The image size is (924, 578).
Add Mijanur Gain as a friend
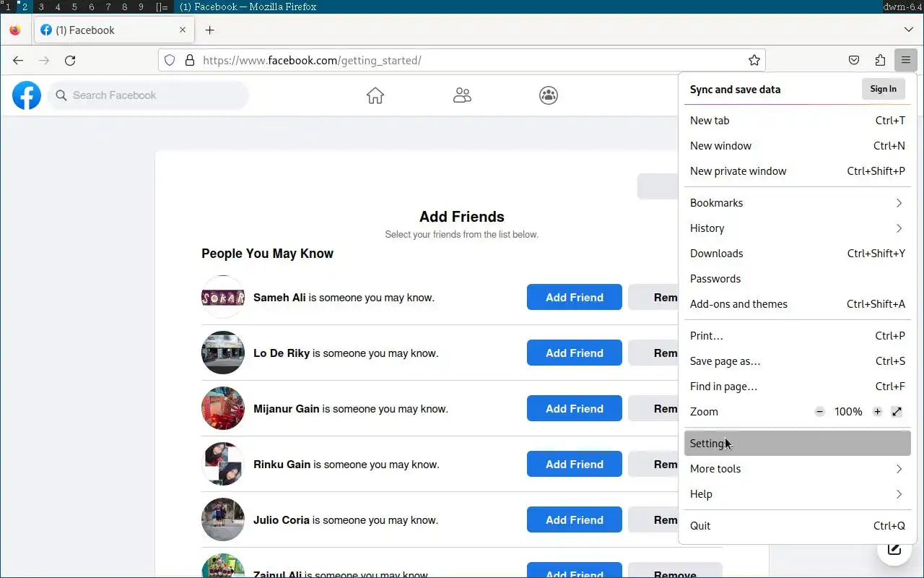(575, 408)
